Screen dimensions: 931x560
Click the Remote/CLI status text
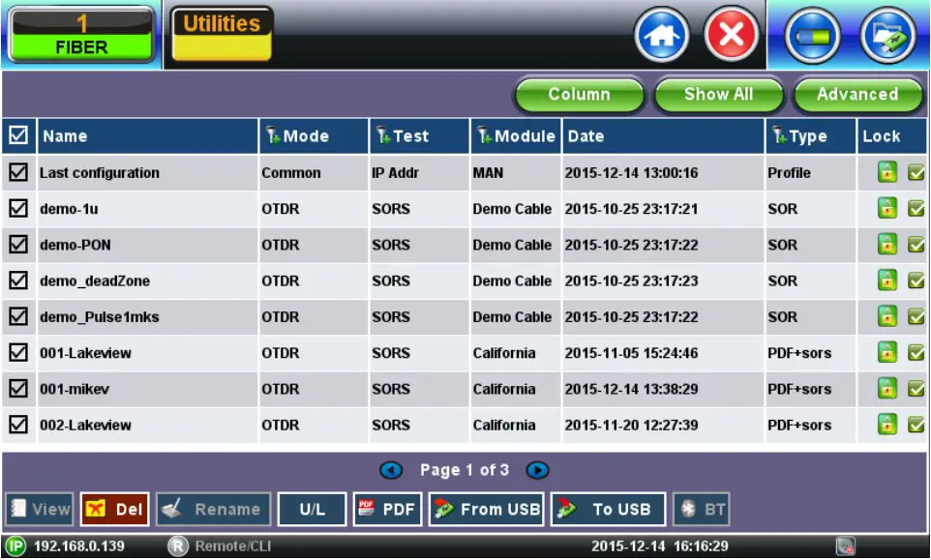click(x=232, y=546)
